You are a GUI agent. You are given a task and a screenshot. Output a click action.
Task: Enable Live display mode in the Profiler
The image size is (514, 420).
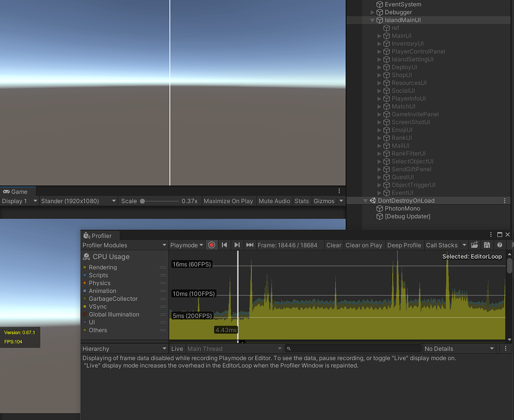177,348
